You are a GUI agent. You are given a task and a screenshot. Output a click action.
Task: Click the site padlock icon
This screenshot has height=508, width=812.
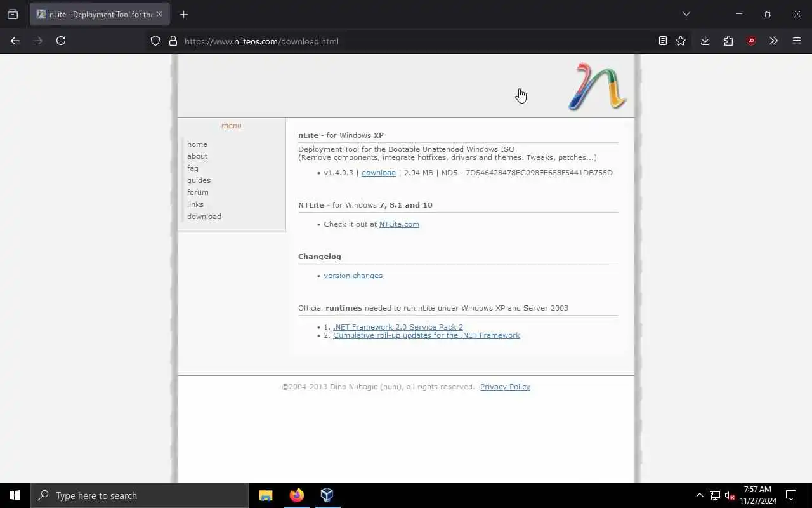[173, 41]
